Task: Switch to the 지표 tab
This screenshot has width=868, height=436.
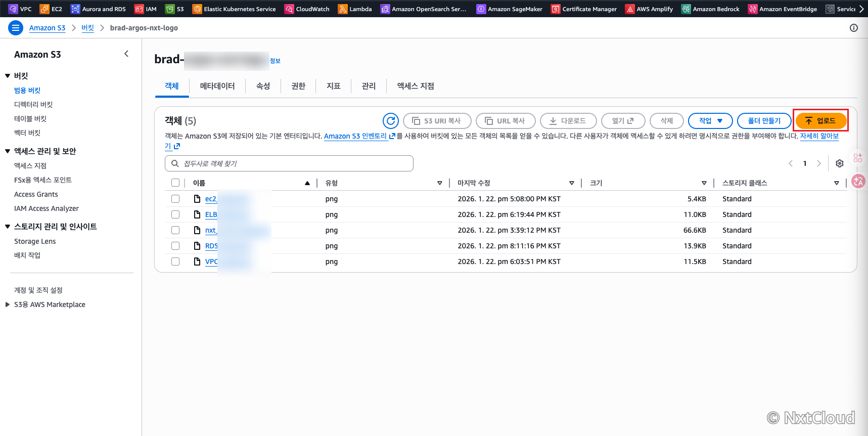Action: [334, 86]
